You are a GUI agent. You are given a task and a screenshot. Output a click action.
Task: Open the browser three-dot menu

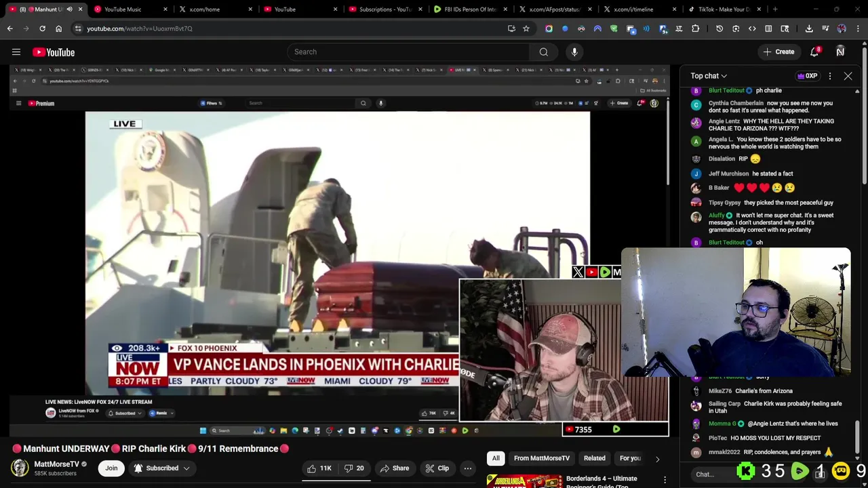point(858,28)
